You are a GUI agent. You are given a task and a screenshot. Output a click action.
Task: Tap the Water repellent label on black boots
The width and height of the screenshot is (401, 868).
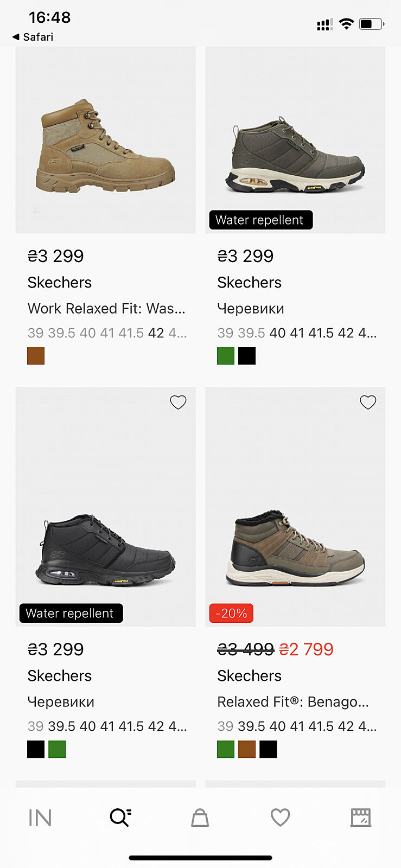coord(71,614)
